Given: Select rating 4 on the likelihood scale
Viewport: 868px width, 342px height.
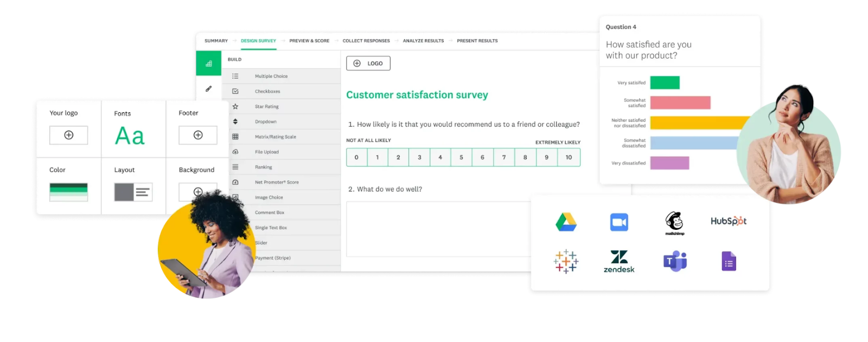Looking at the screenshot, I should coord(441,157).
